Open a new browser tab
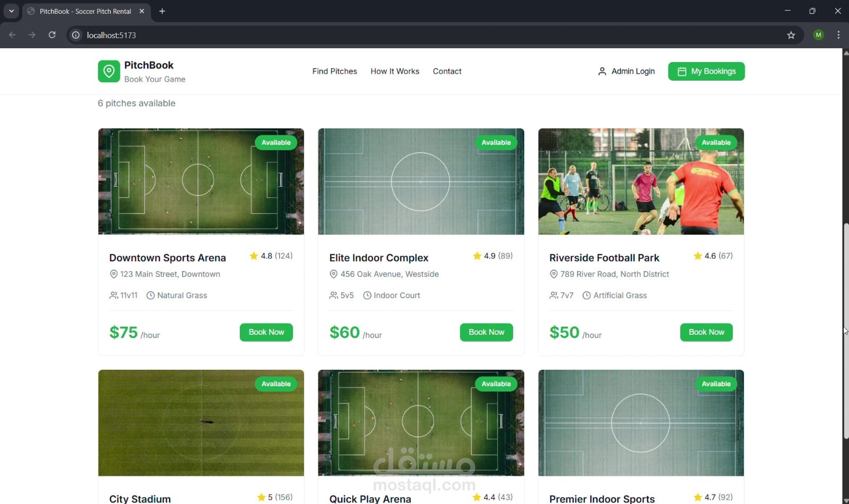 [x=162, y=11]
